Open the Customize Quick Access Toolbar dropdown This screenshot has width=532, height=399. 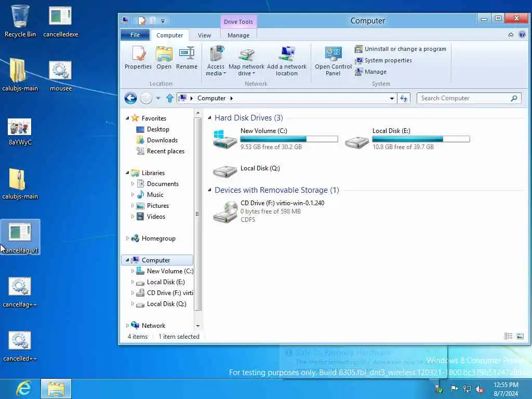163,21
